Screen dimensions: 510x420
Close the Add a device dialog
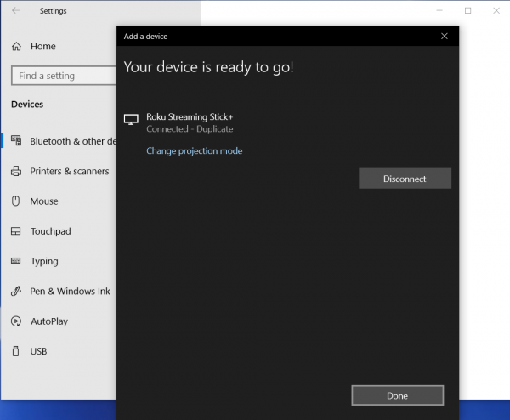pos(445,36)
